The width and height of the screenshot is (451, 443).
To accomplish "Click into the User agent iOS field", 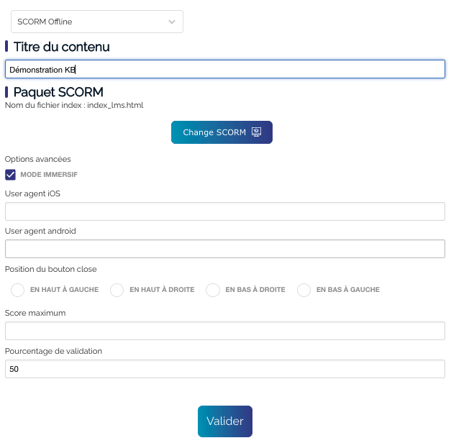I will pyautogui.click(x=225, y=211).
